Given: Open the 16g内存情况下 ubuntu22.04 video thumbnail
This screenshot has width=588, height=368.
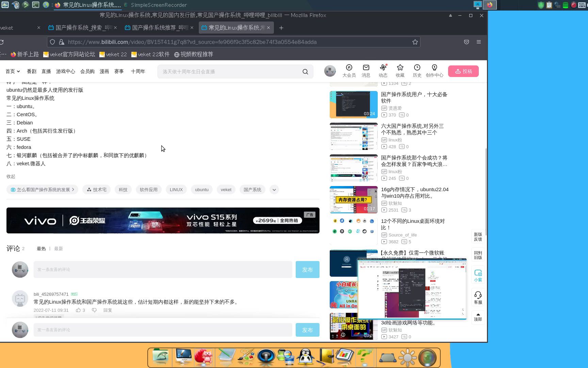Looking at the screenshot, I should [x=354, y=200].
